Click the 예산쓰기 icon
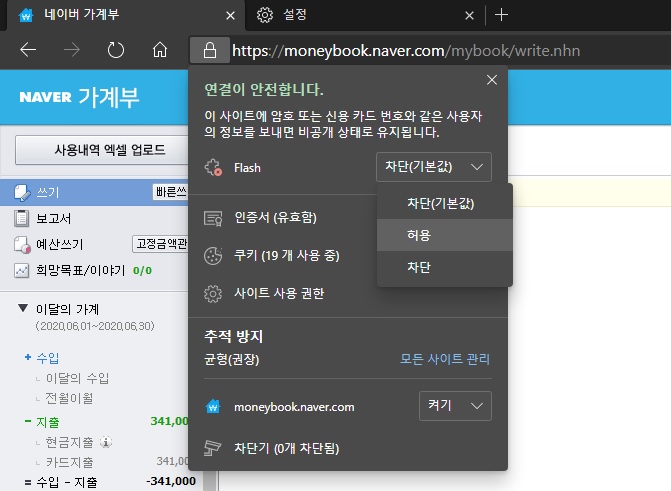 pos(22,244)
